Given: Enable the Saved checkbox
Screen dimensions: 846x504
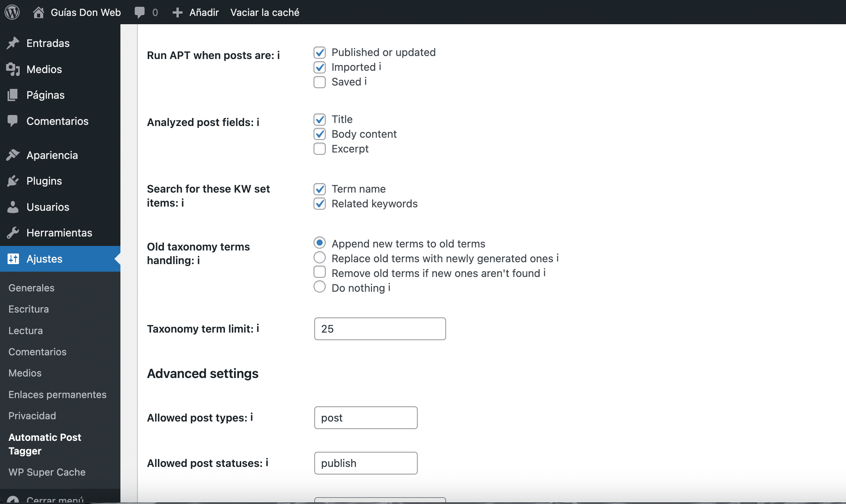Looking at the screenshot, I should [320, 82].
